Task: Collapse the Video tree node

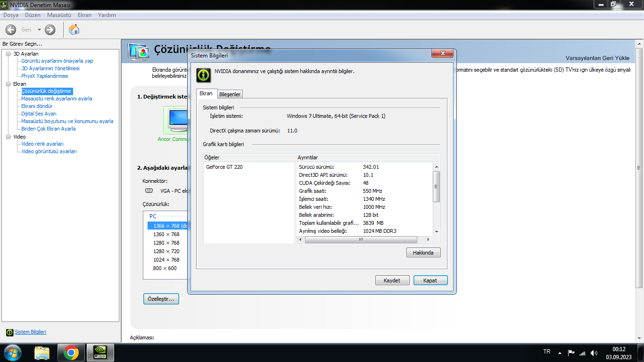Action: (x=8, y=137)
